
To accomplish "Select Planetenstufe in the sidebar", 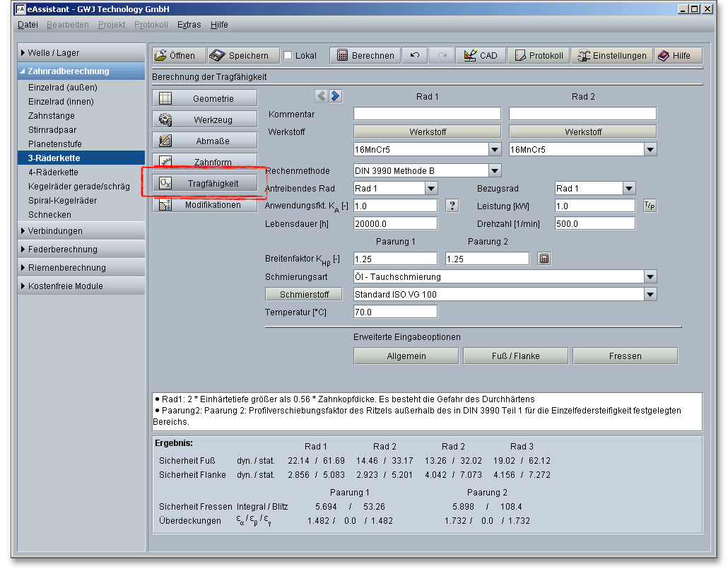I will tap(55, 144).
